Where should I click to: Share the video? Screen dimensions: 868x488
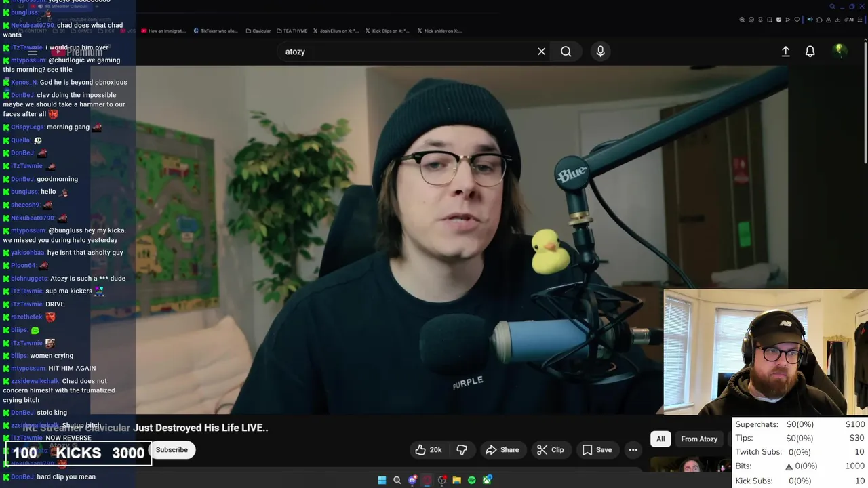[502, 450]
